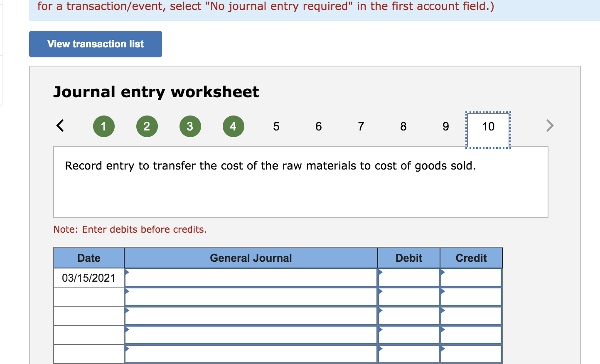Image resolution: width=600 pixels, height=364 pixels.
Task: Select current journal entry 10 tab
Action: [488, 130]
